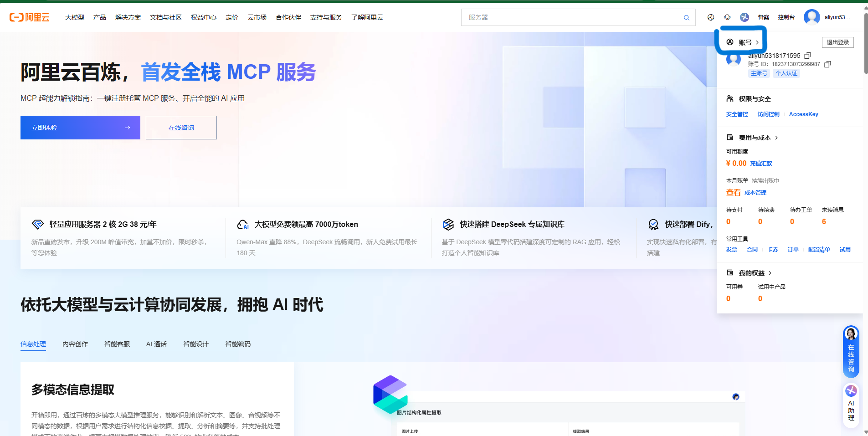Viewport: 868px width, 436px height.
Task: Click the 轻量应用服务器 diamond icon
Action: click(x=37, y=224)
